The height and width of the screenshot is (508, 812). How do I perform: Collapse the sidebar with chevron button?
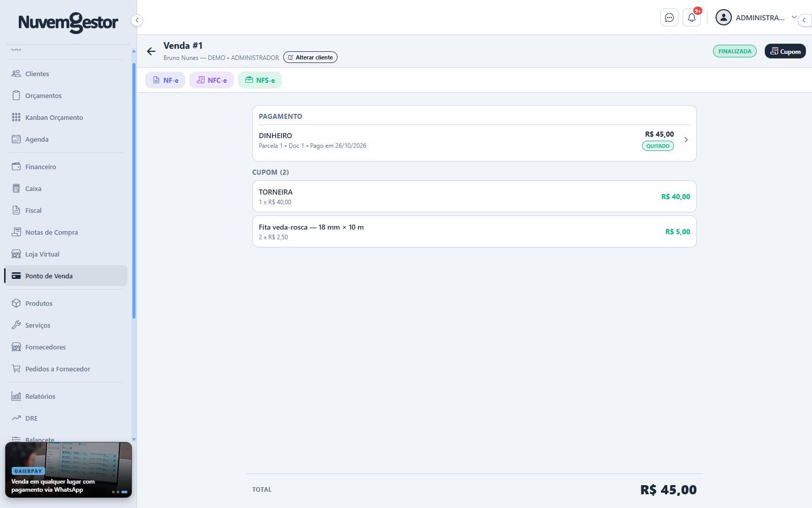pyautogui.click(x=137, y=20)
